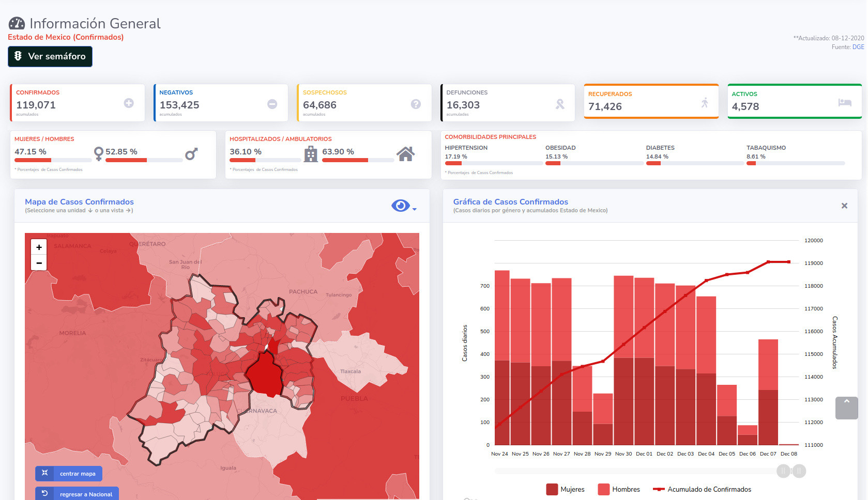Click the left handle of chart range slider

783,471
